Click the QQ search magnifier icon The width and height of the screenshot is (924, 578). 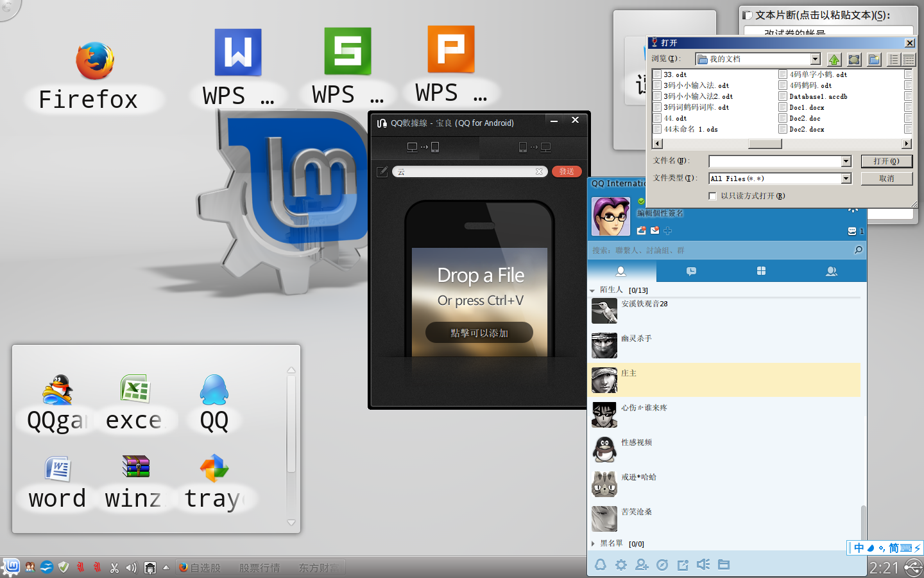[859, 250]
